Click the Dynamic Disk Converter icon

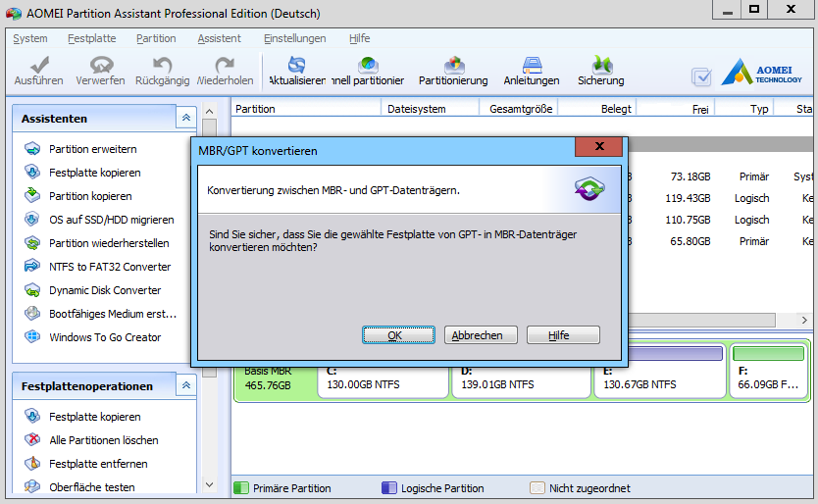click(32, 290)
